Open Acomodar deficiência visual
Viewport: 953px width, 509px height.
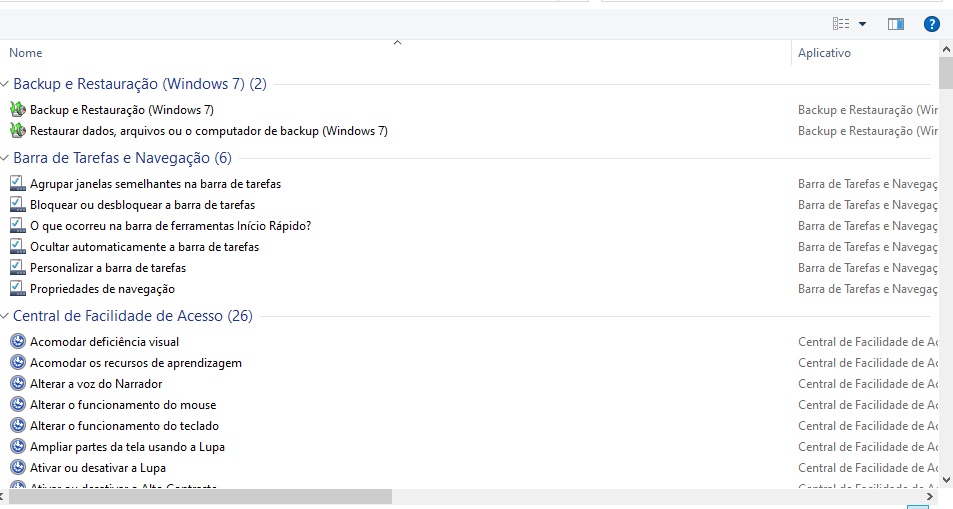[x=105, y=342]
